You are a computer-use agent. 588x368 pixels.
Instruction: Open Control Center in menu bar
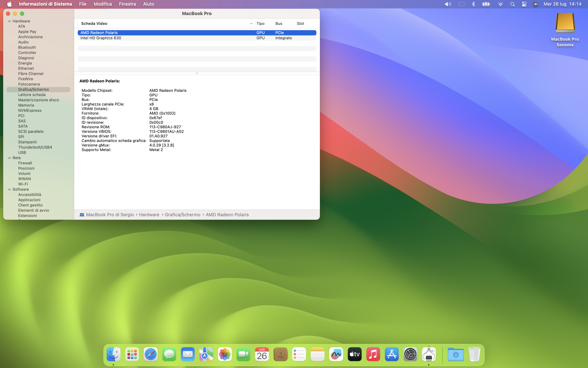(x=524, y=4)
